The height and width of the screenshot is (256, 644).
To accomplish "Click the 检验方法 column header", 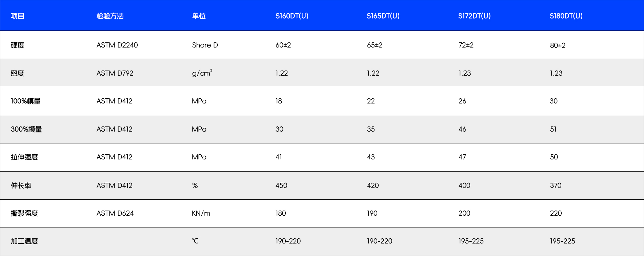I will [110, 16].
